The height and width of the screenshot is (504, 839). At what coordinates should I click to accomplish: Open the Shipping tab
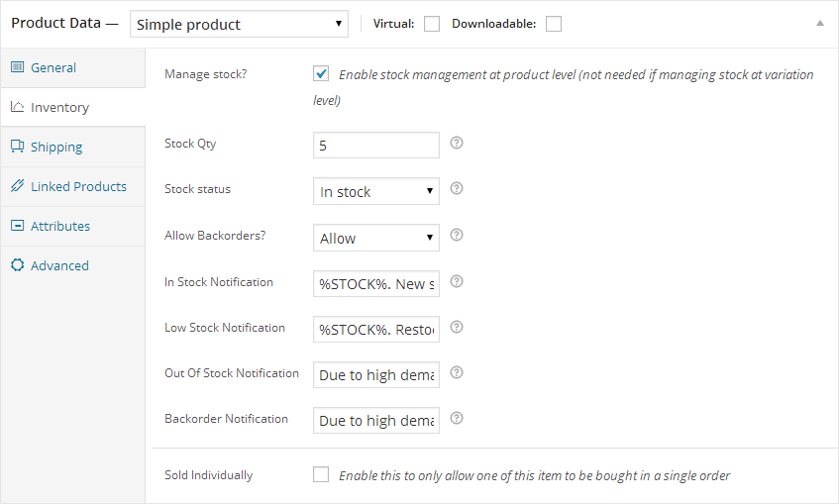coord(56,147)
